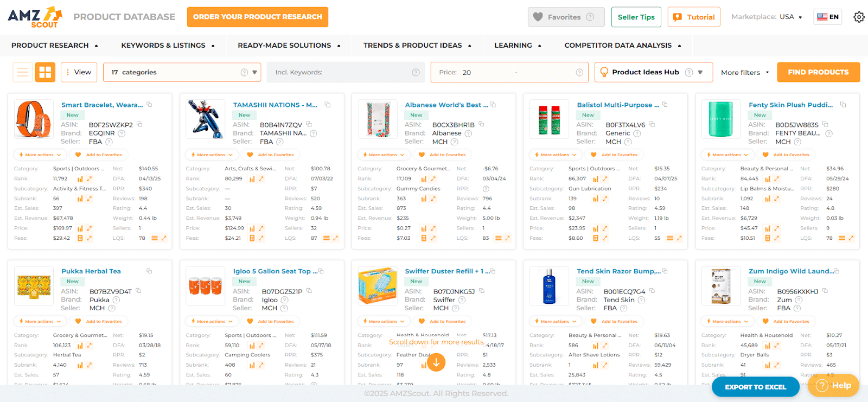
Task: Show EGQINR brand help icon
Action: (122, 133)
